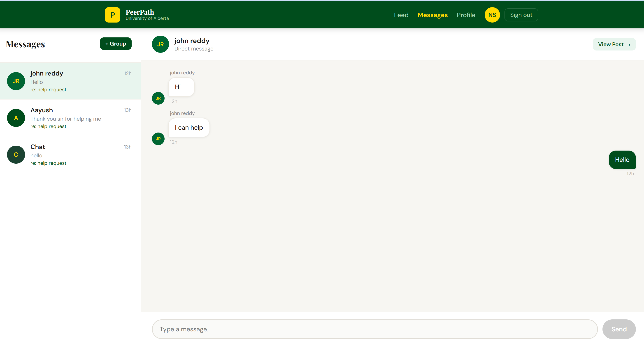Open the NS user avatar
The image size is (644, 346).
(x=492, y=15)
